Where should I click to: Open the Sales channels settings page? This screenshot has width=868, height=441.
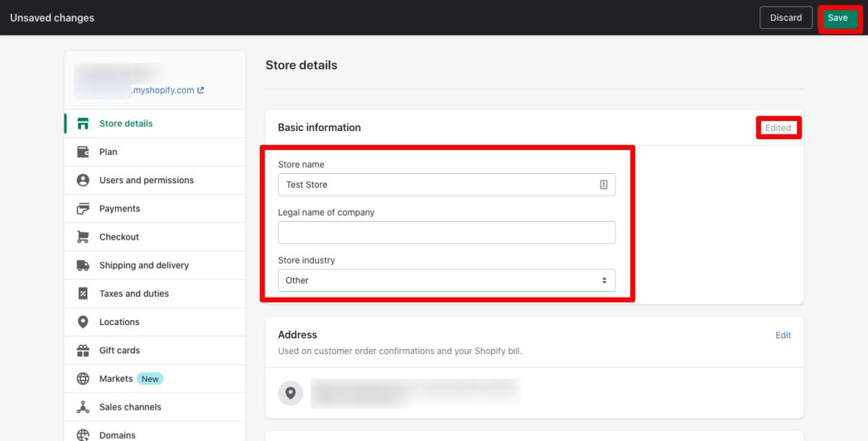tap(130, 407)
